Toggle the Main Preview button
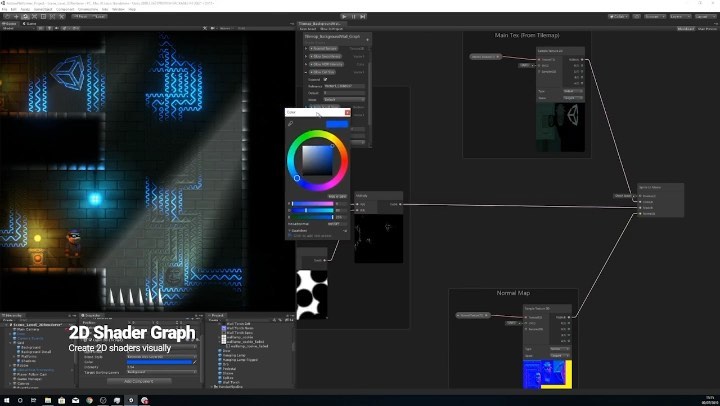The width and height of the screenshot is (720, 406). [x=708, y=29]
